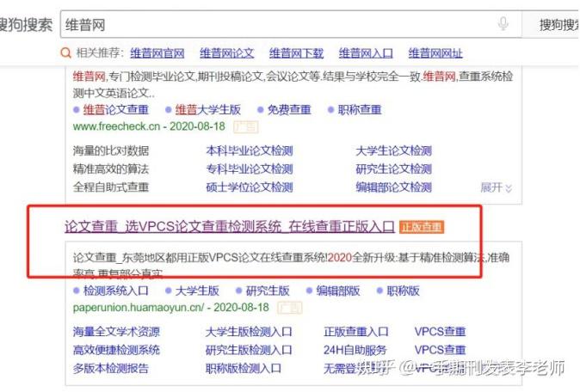Expand more links with 展开
580x392 pixels.
click(x=496, y=187)
